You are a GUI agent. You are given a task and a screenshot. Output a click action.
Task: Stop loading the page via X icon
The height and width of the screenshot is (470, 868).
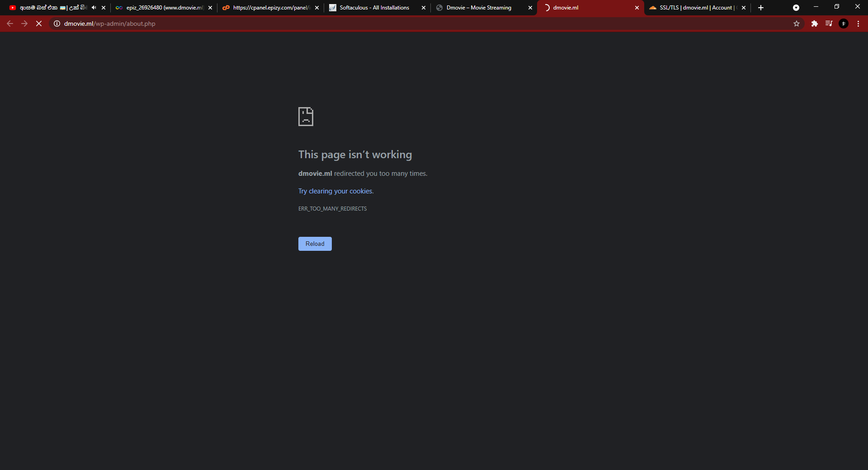[x=39, y=23]
